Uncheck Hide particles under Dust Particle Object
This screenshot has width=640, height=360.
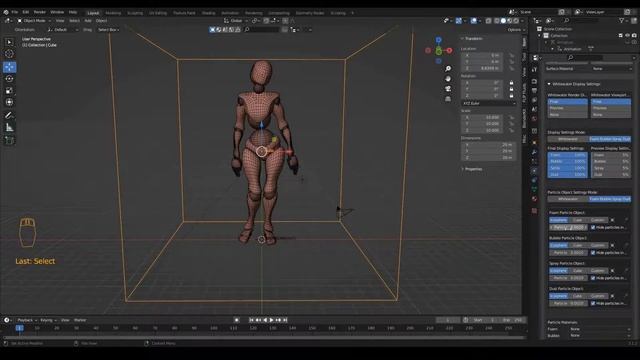(x=593, y=303)
